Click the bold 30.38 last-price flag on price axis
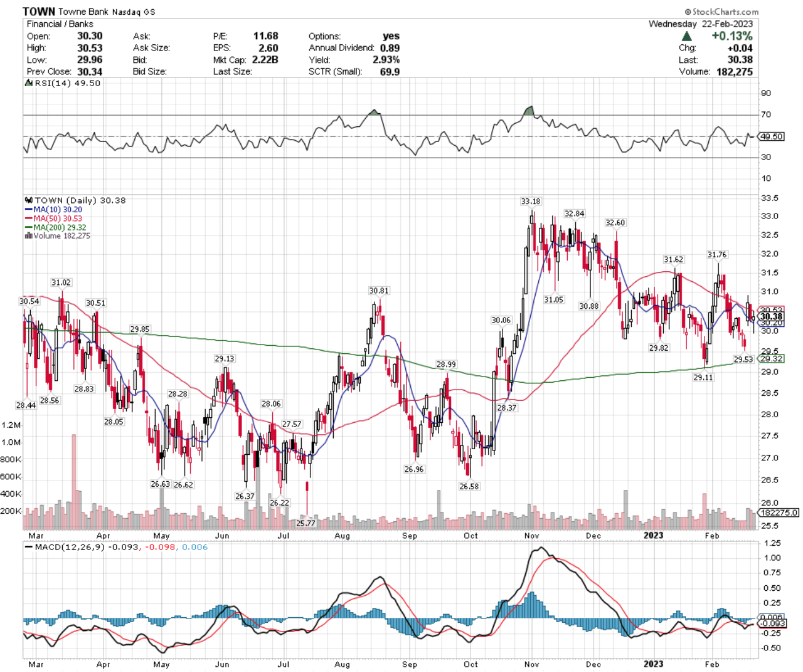 (771, 316)
